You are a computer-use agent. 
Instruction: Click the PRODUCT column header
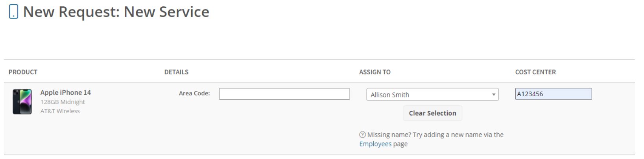tap(23, 72)
